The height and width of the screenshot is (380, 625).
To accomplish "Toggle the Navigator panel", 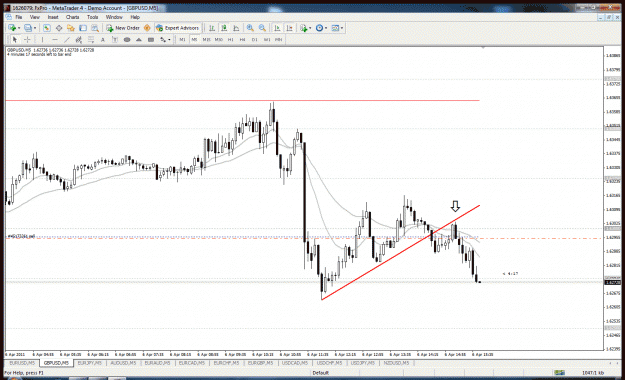I will pyautogui.click(x=71, y=28).
